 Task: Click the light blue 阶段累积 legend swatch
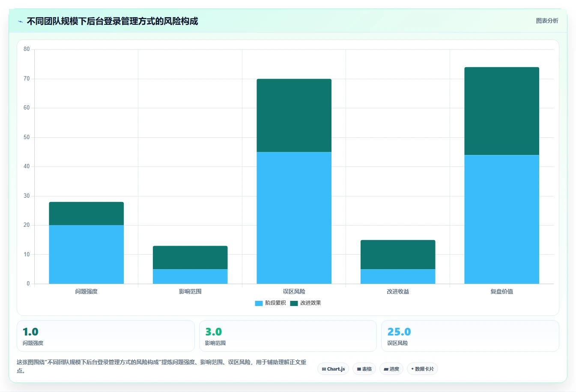pyautogui.click(x=259, y=303)
